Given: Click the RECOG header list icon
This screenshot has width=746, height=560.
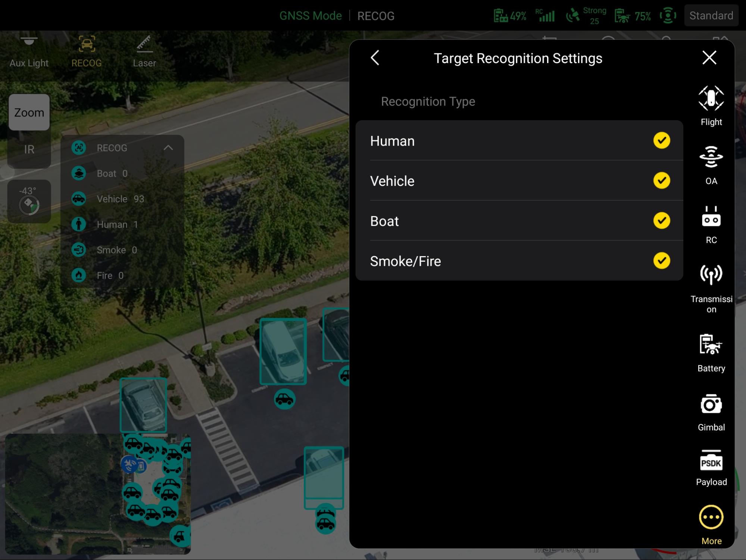Looking at the screenshot, I should [79, 148].
